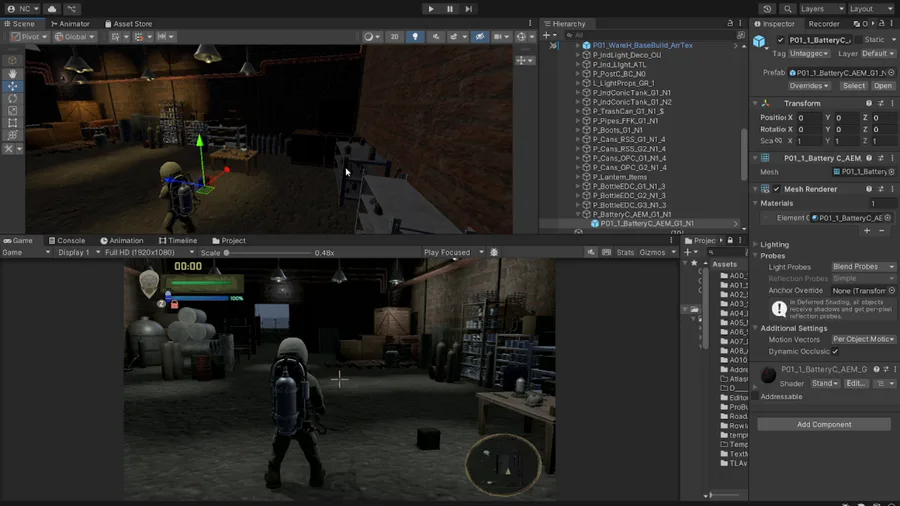The image size is (900, 506).
Task: Click the Step frame button
Action: (x=469, y=9)
